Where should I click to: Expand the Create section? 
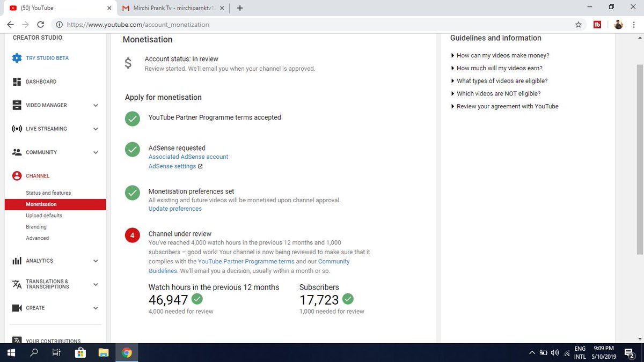[x=96, y=308]
